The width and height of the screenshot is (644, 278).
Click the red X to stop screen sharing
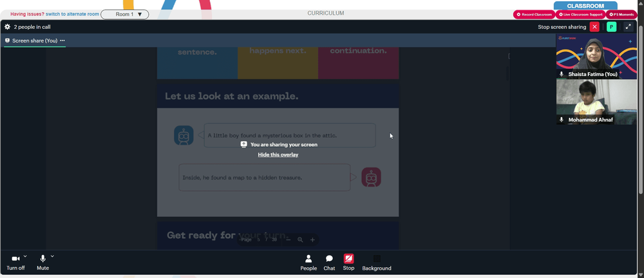(x=594, y=26)
